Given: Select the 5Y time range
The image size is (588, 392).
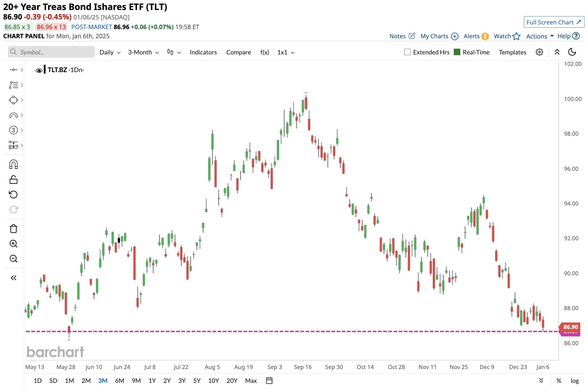Looking at the screenshot, I should [x=197, y=381].
